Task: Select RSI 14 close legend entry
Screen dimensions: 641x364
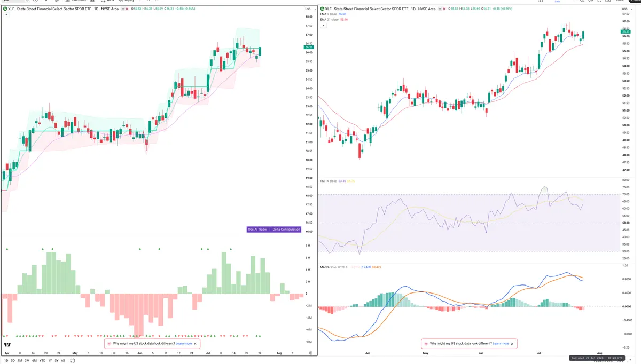Action: click(328, 181)
